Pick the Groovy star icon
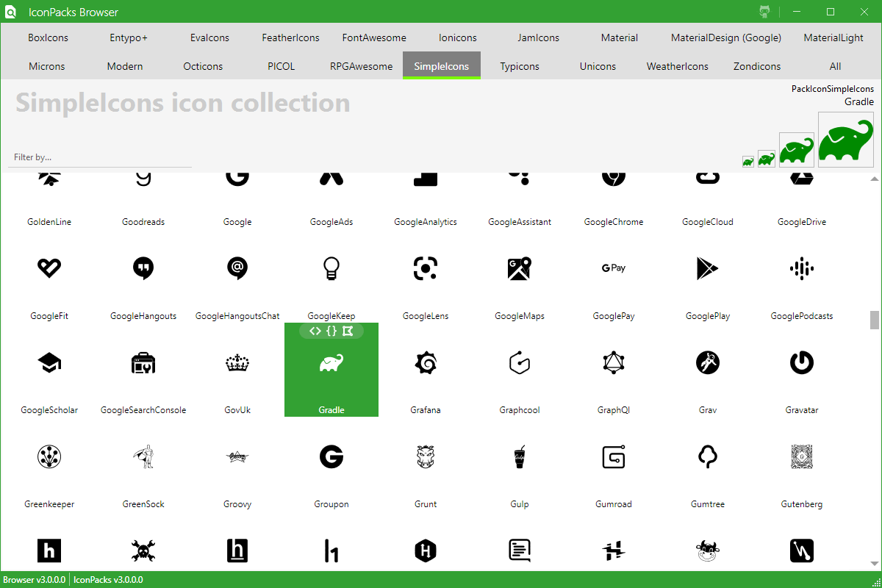Screen dimensions: 882x588 pyautogui.click(x=237, y=457)
